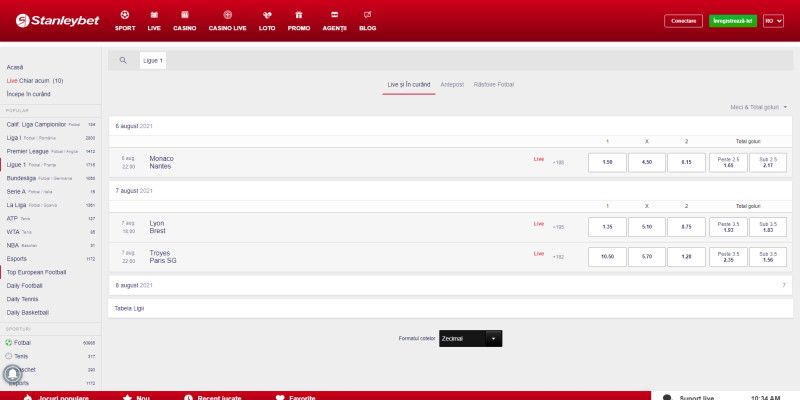Expand the 8 august 2021 section
Viewport: 800px width, 400px height.
tap(450, 285)
